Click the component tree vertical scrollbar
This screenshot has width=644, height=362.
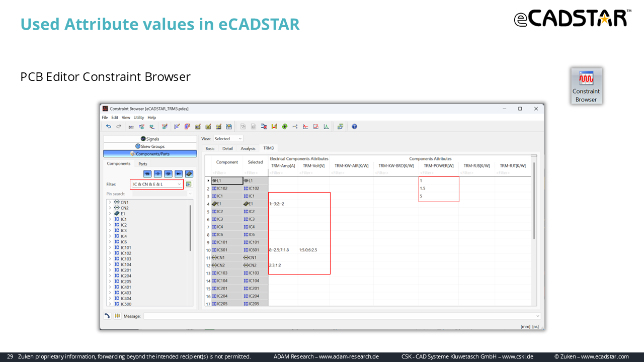190,229
